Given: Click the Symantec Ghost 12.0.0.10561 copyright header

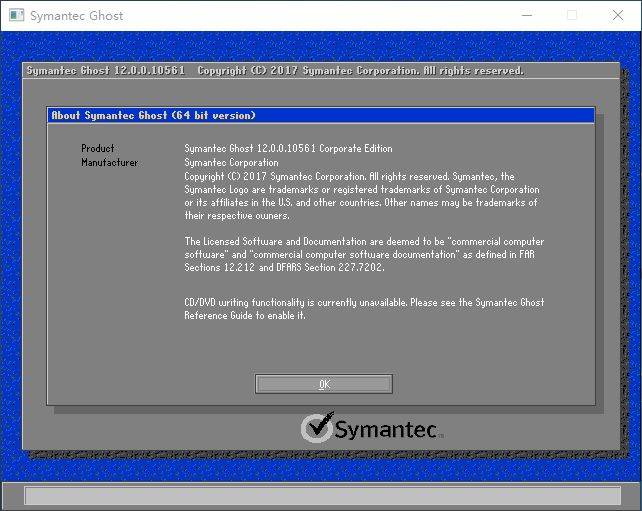Looking at the screenshot, I should click(x=274, y=71).
